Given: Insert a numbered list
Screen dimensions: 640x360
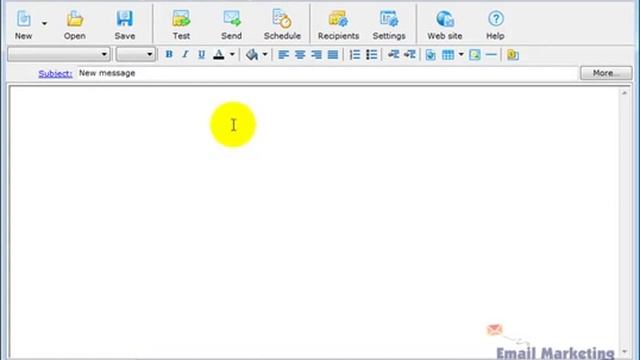Looking at the screenshot, I should (355, 54).
